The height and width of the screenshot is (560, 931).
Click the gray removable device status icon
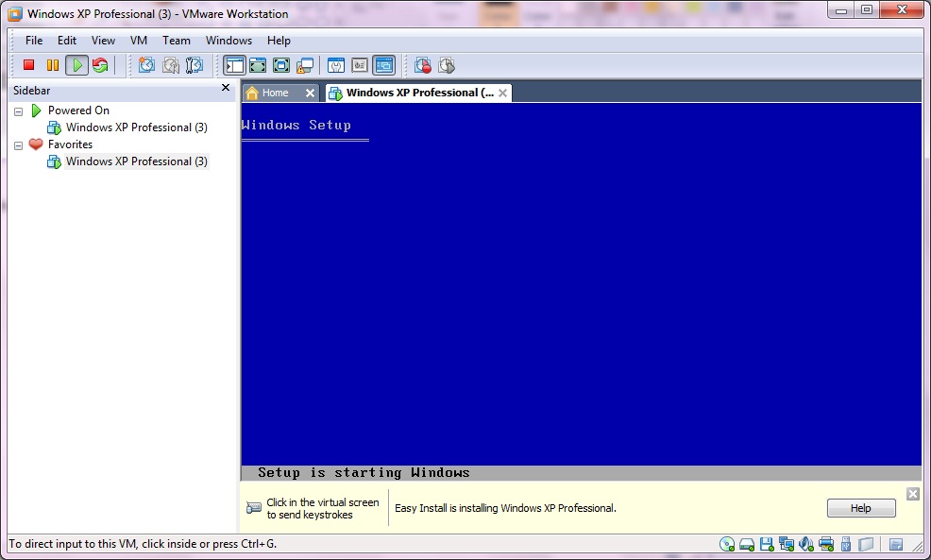pos(866,544)
